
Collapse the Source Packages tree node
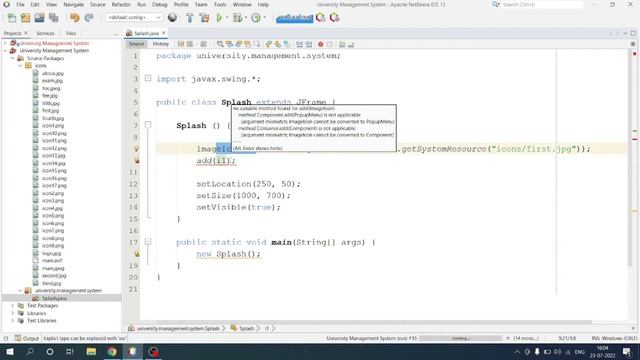pyautogui.click(x=13, y=58)
